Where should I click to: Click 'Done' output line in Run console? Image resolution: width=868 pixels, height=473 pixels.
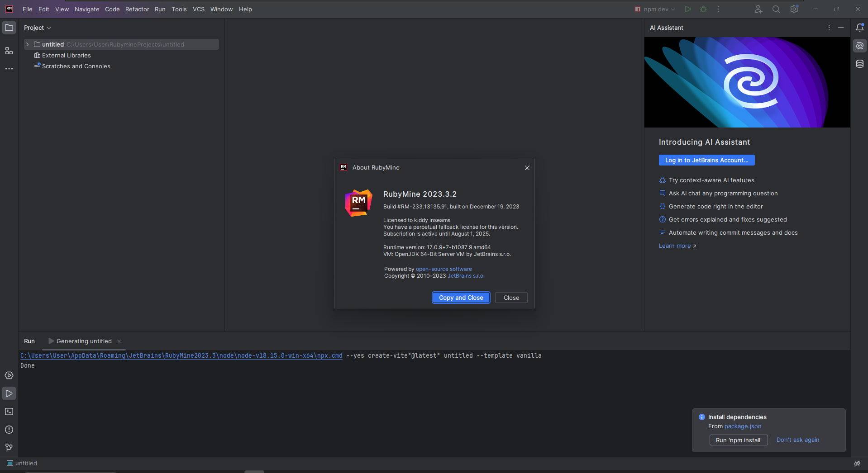(28, 366)
